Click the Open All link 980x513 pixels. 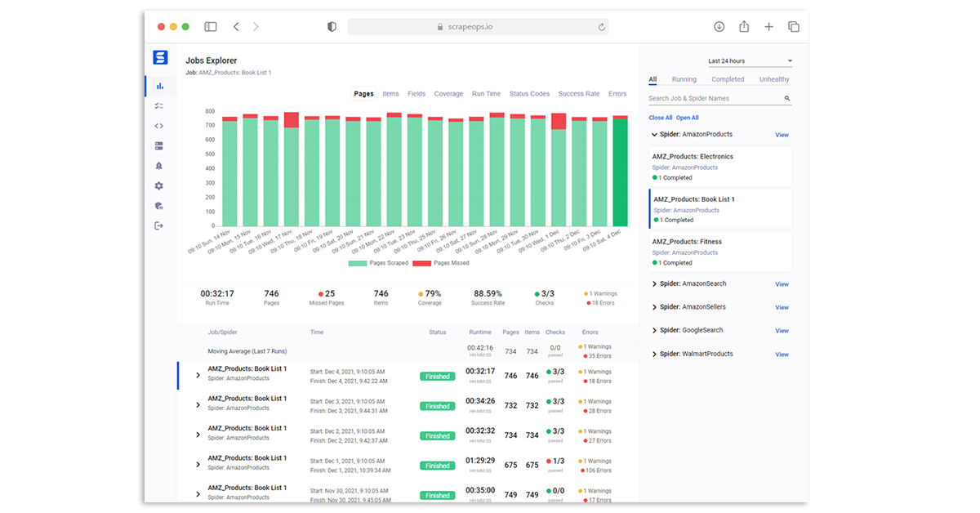(688, 118)
